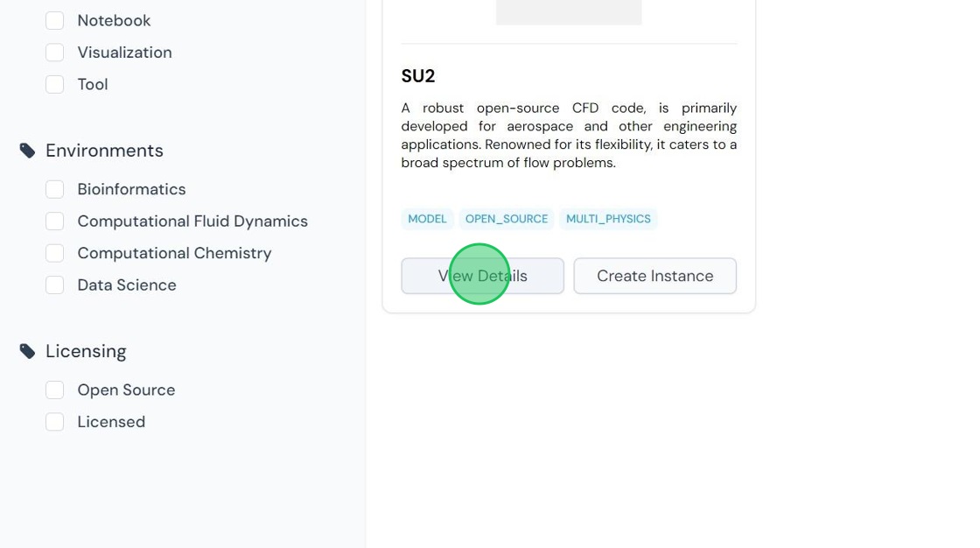Click the MULTI_PHYSICS tag
The width and height of the screenshot is (980, 548).
click(608, 219)
